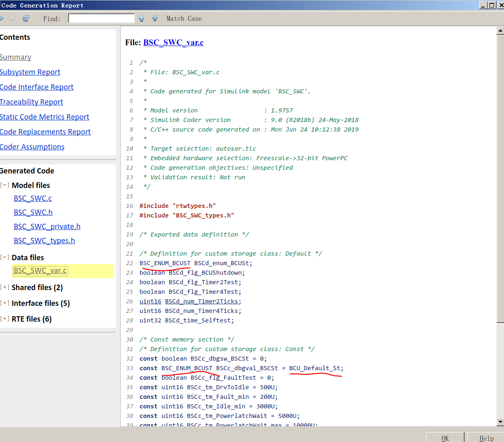Click the BSCc_tm_DrvToIdle = 500U line
The height and width of the screenshot is (442, 504).
(x=208, y=387)
